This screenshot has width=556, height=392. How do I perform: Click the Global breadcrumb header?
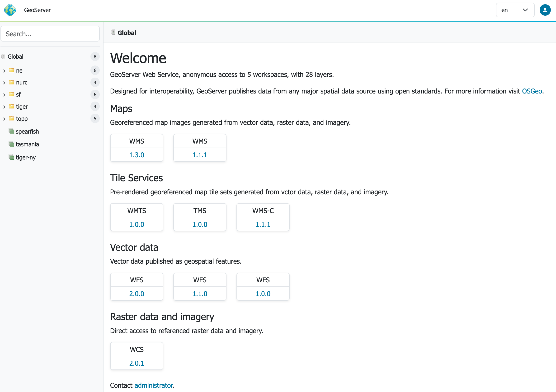(x=127, y=33)
